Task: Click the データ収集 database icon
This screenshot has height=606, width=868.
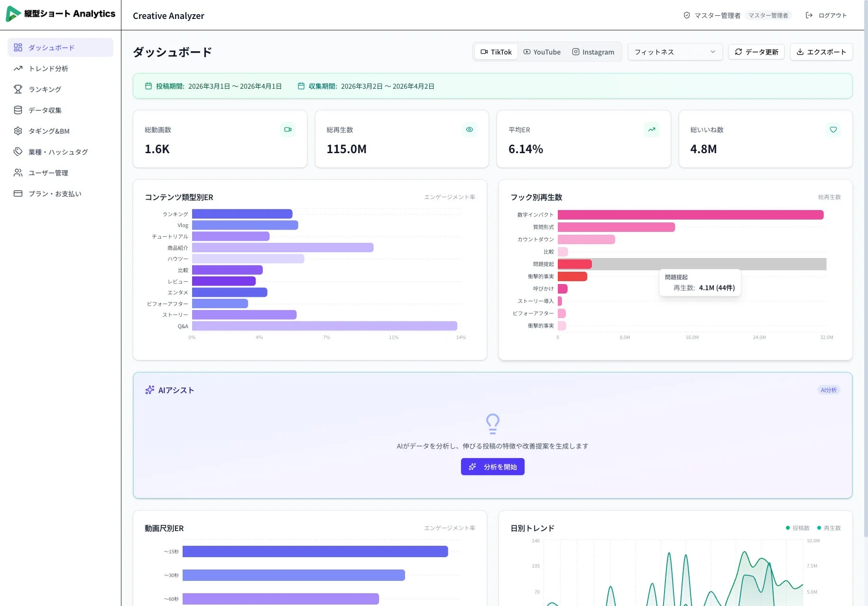Action: (18, 110)
